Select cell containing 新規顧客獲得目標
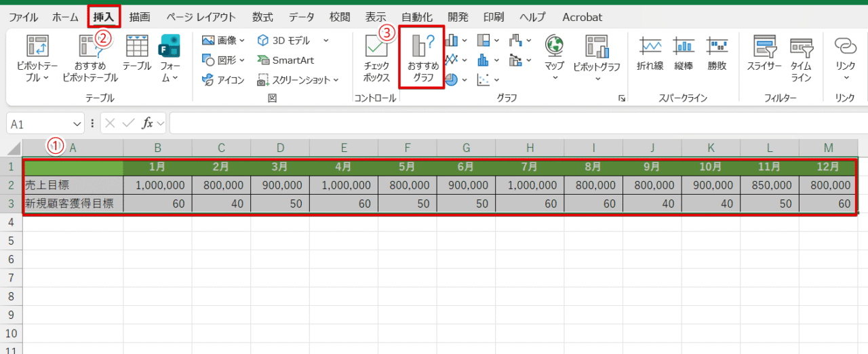Image resolution: width=868 pixels, height=354 pixels. [x=73, y=203]
